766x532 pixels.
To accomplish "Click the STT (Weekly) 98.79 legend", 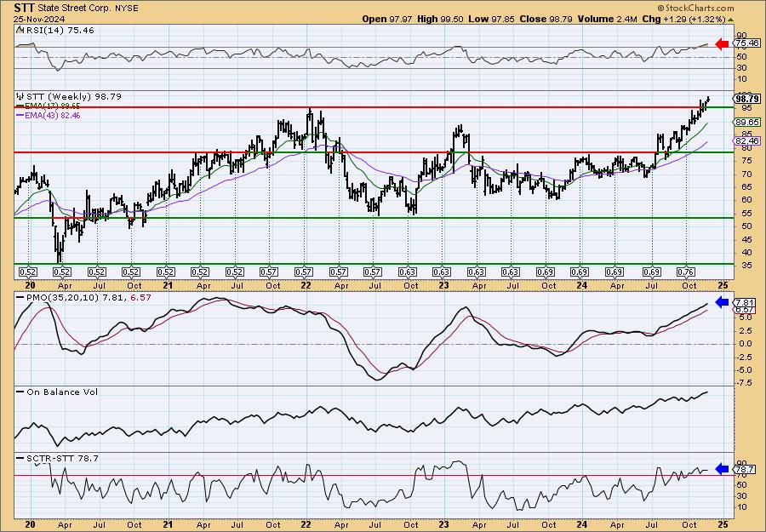I will [72, 97].
